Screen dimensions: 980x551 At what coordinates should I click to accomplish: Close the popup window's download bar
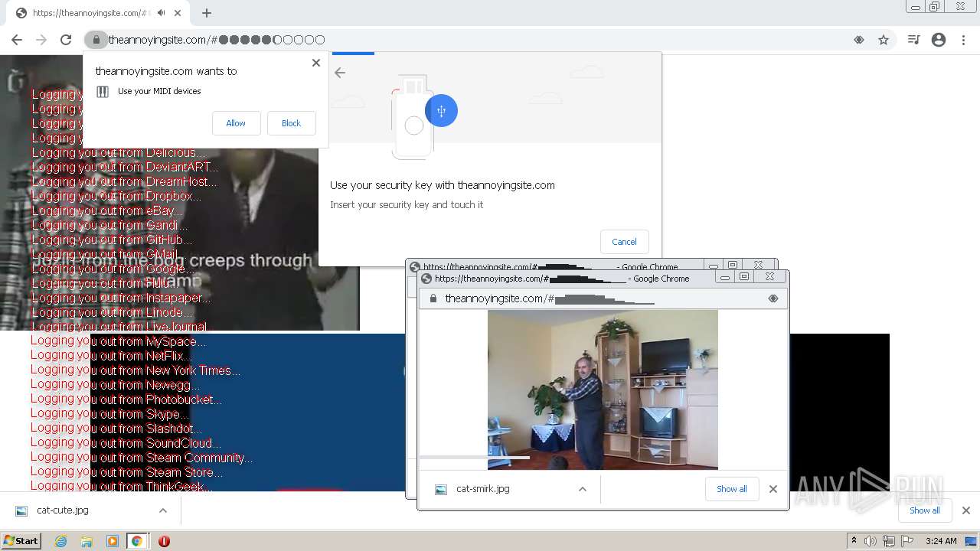[773, 489]
